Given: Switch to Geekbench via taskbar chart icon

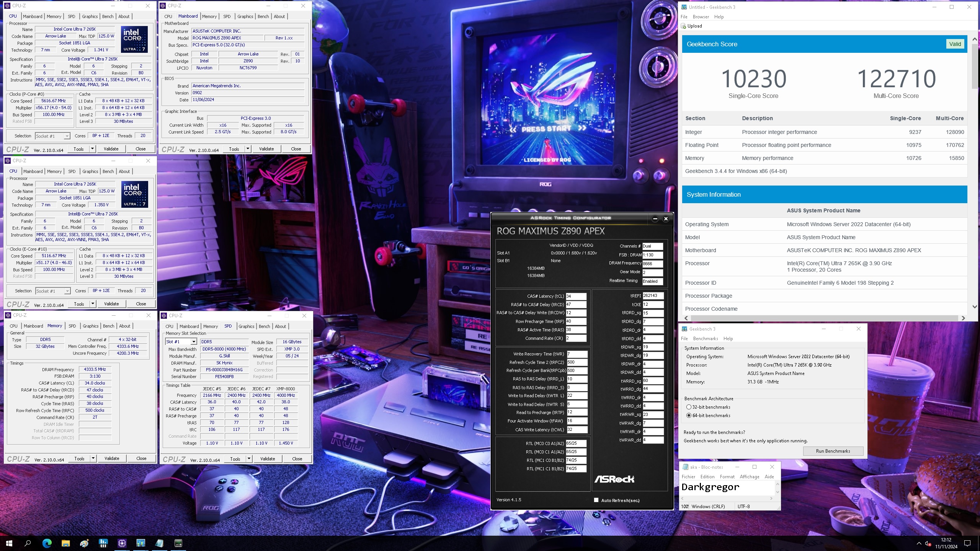Looking at the screenshot, I should pyautogui.click(x=140, y=543).
